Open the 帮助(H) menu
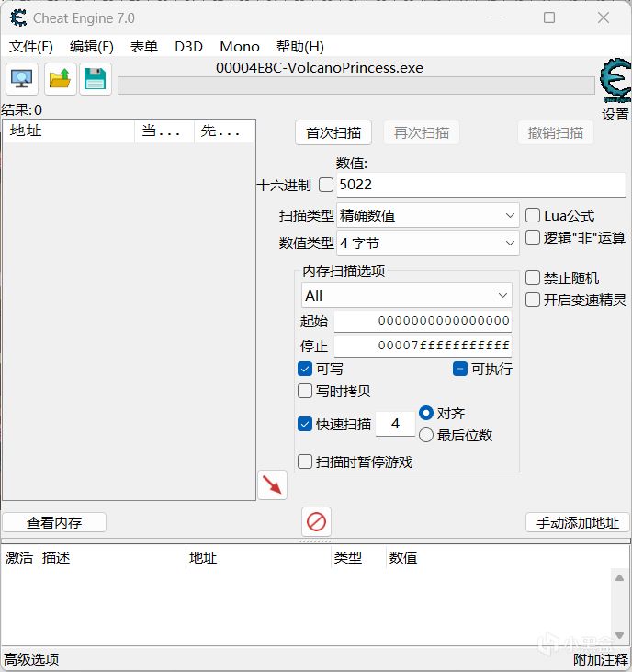 click(x=300, y=46)
